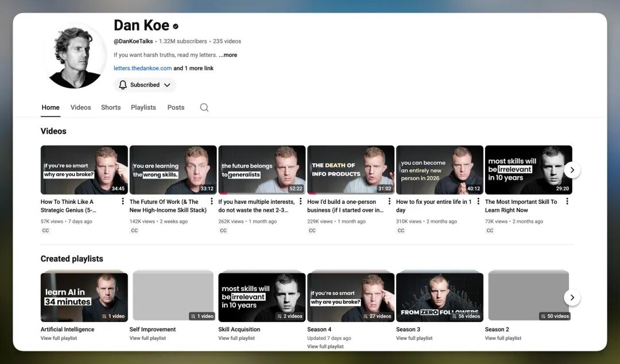This screenshot has width=620, height=364.
Task: Expand the Subscribed dropdown chevron
Action: (x=167, y=85)
